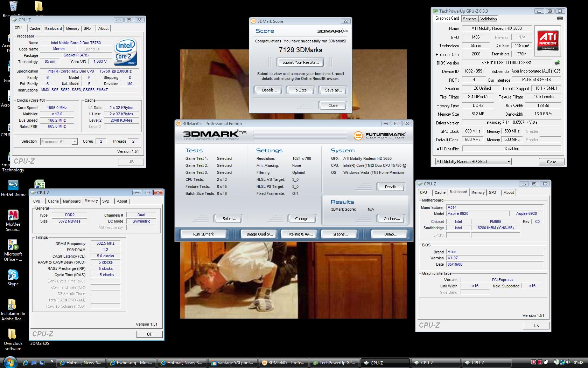Open Instalador do Adobe Reader icon
The height and width of the screenshot is (368, 588).
click(x=13, y=310)
